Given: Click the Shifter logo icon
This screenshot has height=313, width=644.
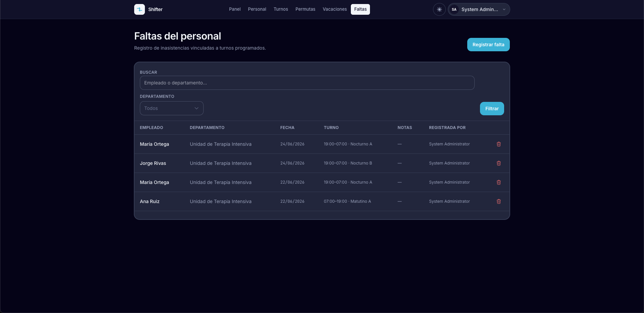Looking at the screenshot, I should [140, 9].
